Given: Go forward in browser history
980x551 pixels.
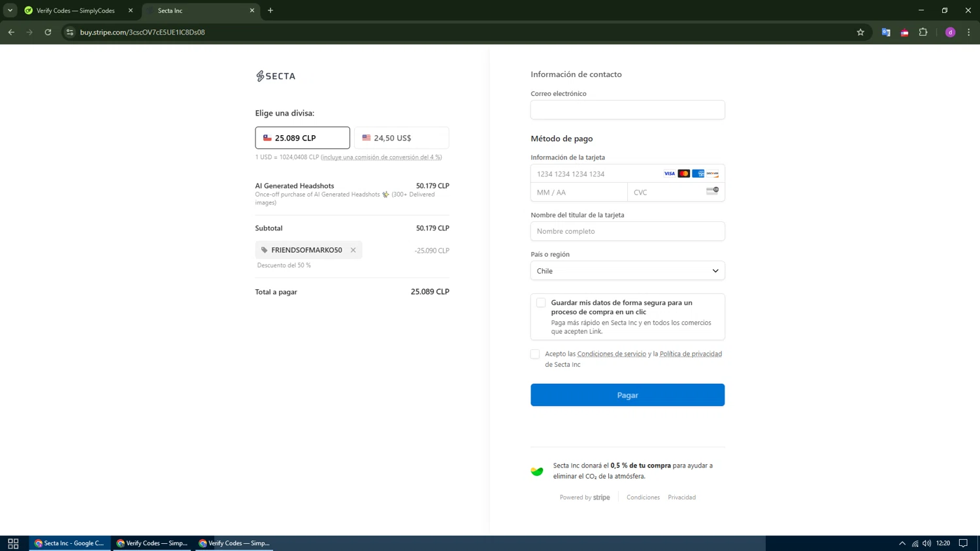Looking at the screenshot, I should tap(29, 32).
